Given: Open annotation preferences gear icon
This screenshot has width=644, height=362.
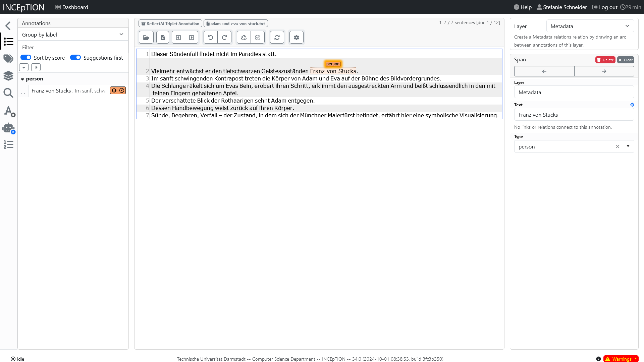Looking at the screenshot, I should [x=297, y=38].
